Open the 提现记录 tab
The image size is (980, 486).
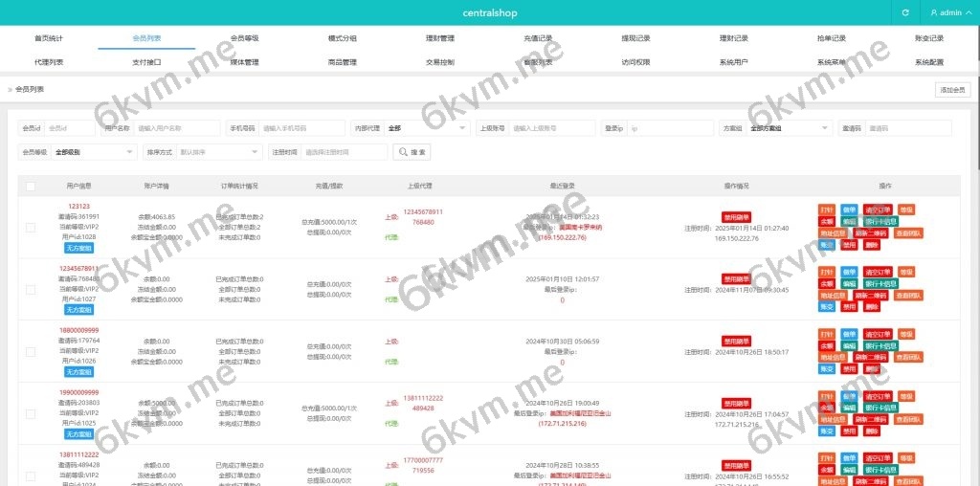click(635, 38)
